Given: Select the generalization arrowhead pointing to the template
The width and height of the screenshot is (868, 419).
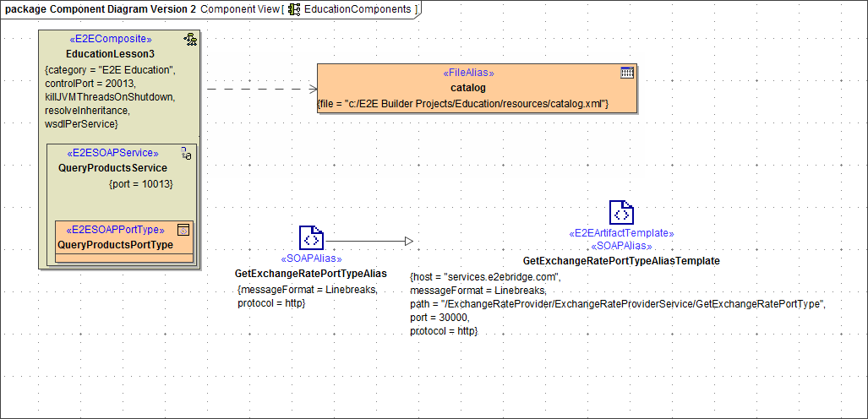Looking at the screenshot, I should [408, 241].
